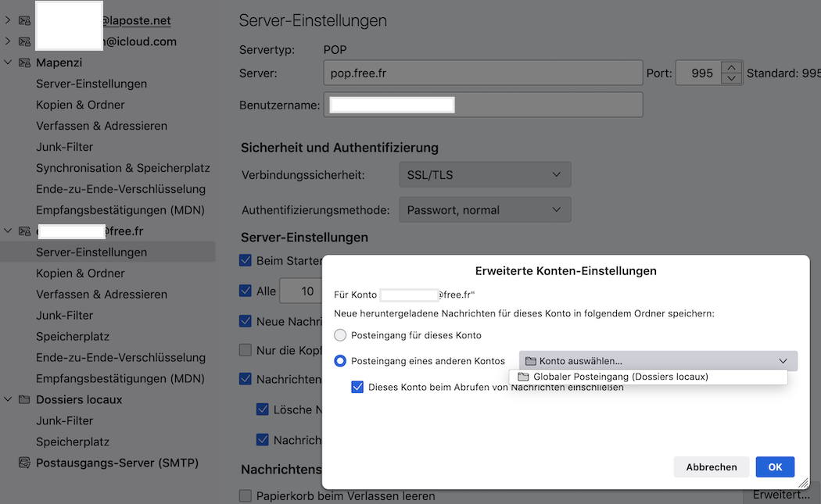Open the Verbindungssicherheit SSL/TLS dropdown

click(x=484, y=175)
